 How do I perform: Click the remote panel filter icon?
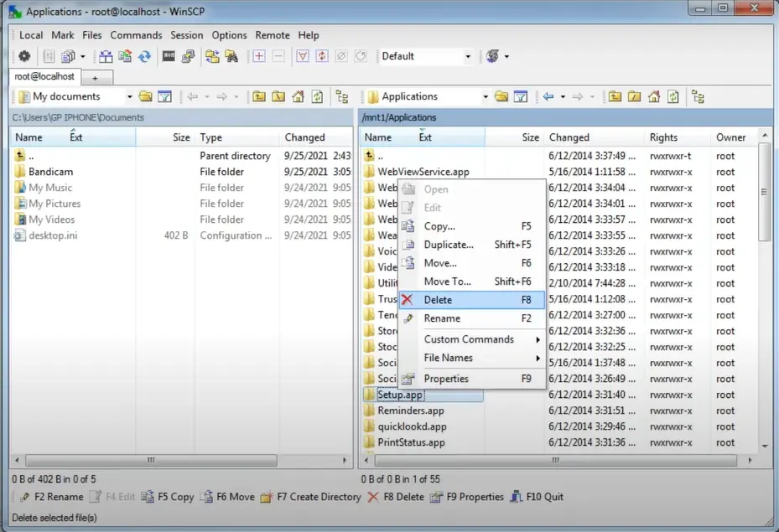tap(521, 96)
